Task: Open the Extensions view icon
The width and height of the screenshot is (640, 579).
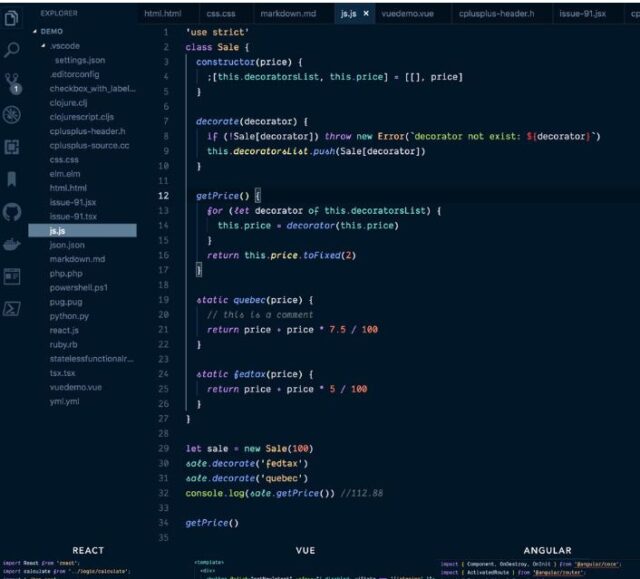Action: click(12, 146)
